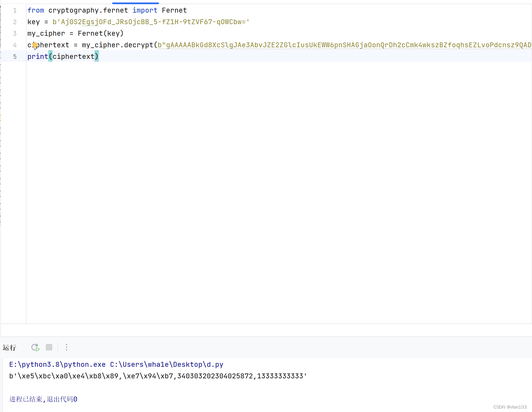The height and width of the screenshot is (412, 532).
Task: Click python.exe command line in output
Action: tap(116, 365)
